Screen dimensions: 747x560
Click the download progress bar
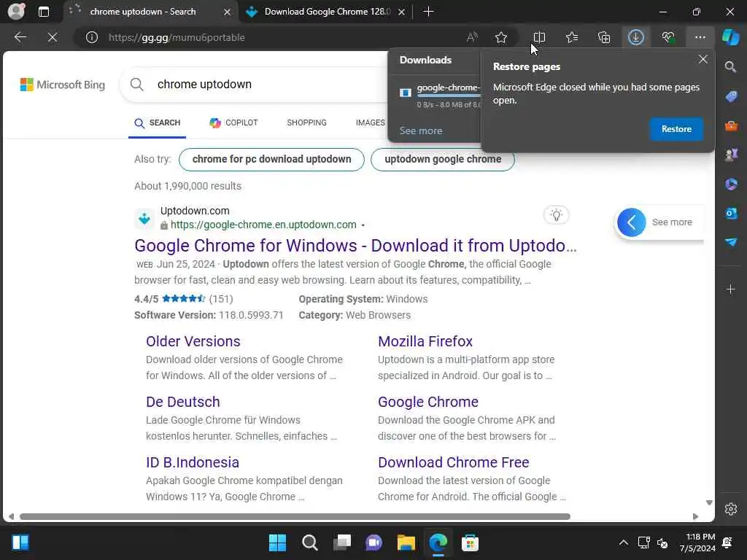[x=449, y=96]
